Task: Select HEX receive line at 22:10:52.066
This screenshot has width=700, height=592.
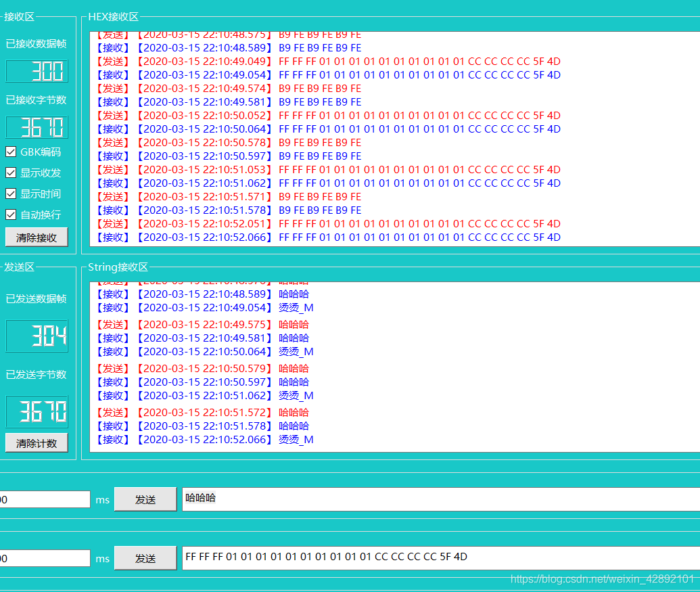Action: pyautogui.click(x=329, y=237)
